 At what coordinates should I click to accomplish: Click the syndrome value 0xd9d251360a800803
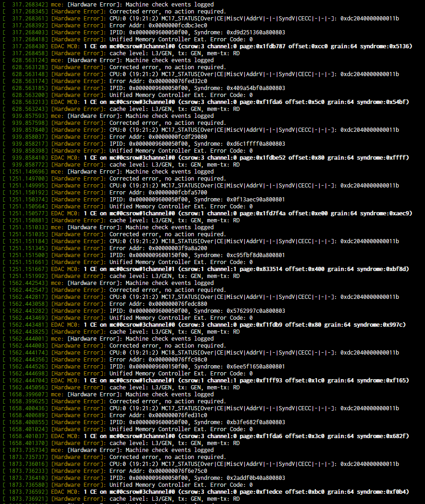point(255,32)
